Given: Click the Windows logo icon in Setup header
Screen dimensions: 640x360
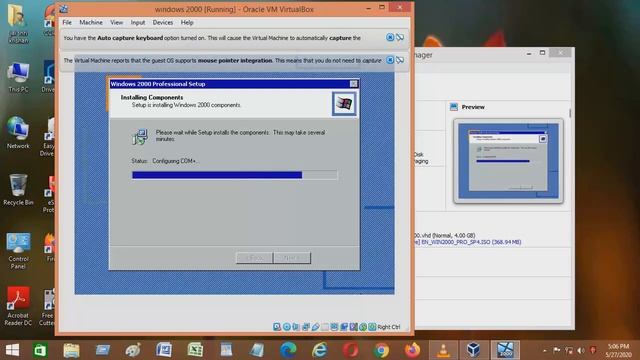Looking at the screenshot, I should [344, 103].
